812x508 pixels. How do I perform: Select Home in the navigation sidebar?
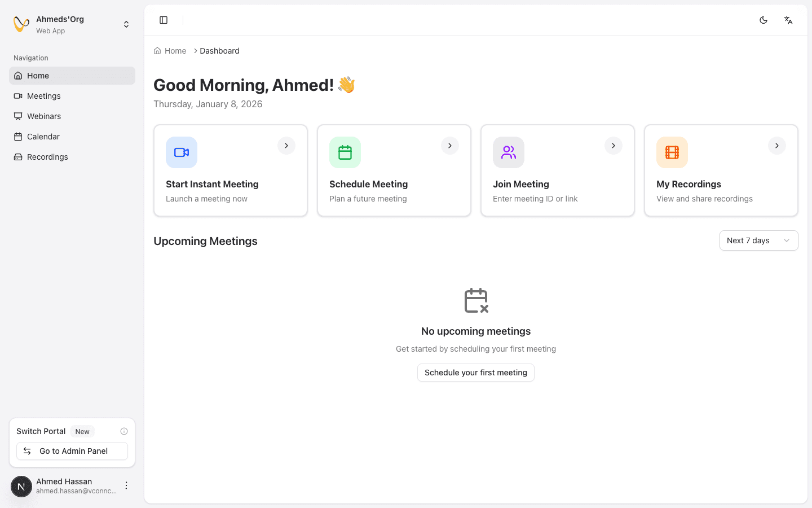click(x=72, y=76)
